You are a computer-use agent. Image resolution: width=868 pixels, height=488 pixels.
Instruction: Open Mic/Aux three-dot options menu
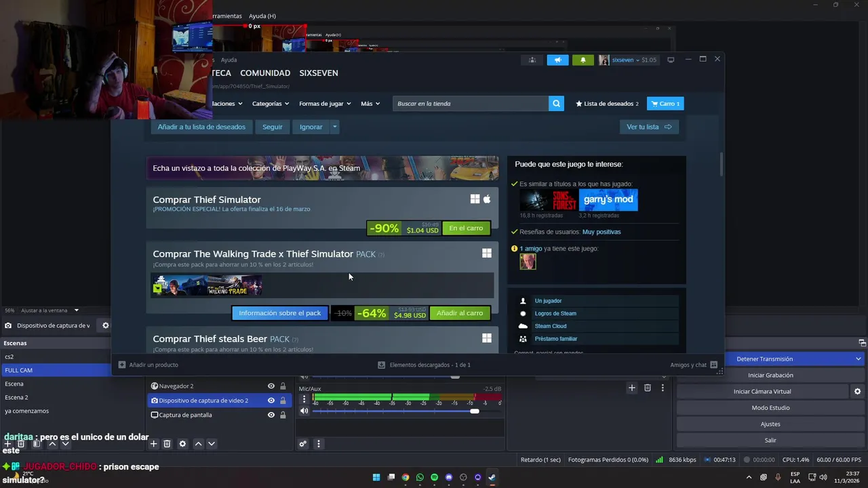pyautogui.click(x=304, y=399)
